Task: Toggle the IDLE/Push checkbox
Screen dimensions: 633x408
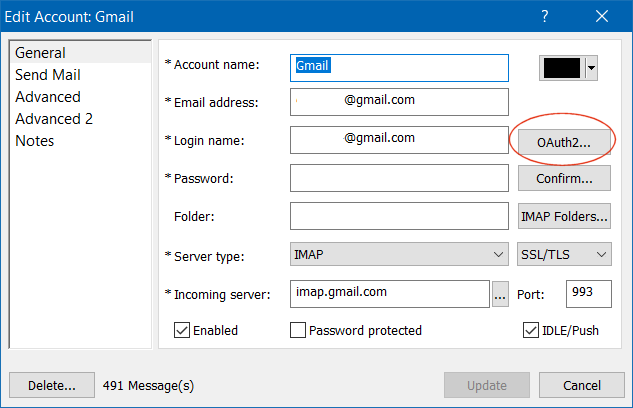Action: pyautogui.click(x=530, y=330)
